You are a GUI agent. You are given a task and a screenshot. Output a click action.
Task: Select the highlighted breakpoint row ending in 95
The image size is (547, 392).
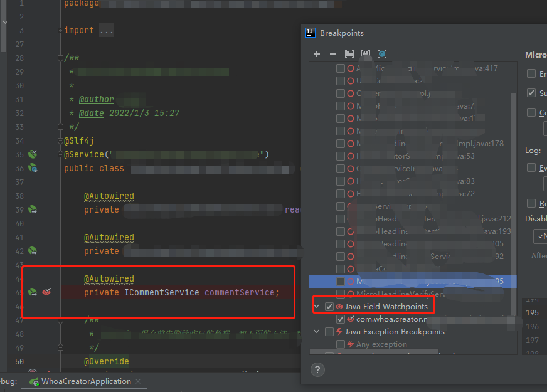pos(413,282)
